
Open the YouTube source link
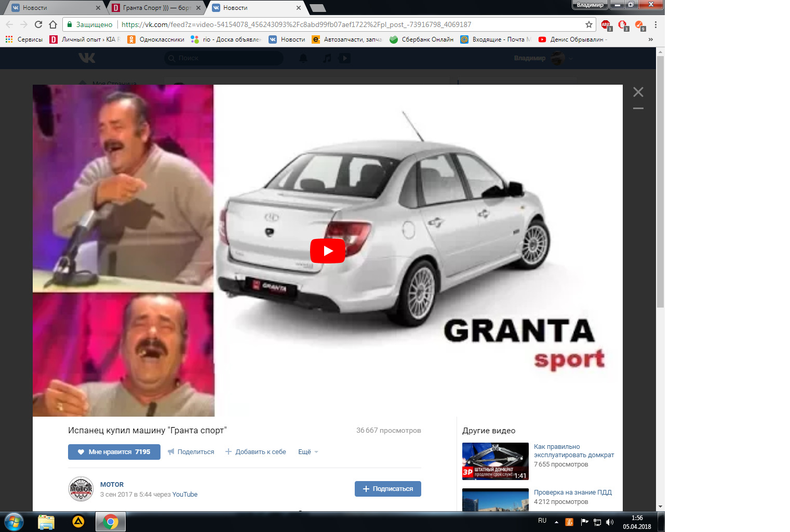[x=185, y=495]
